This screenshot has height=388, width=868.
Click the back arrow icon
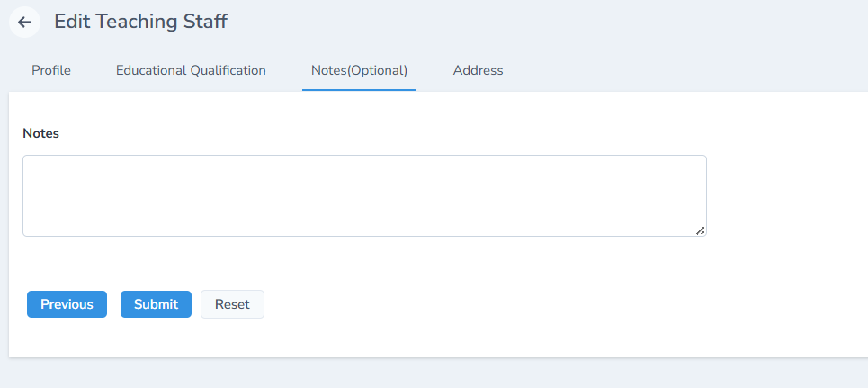tap(24, 22)
